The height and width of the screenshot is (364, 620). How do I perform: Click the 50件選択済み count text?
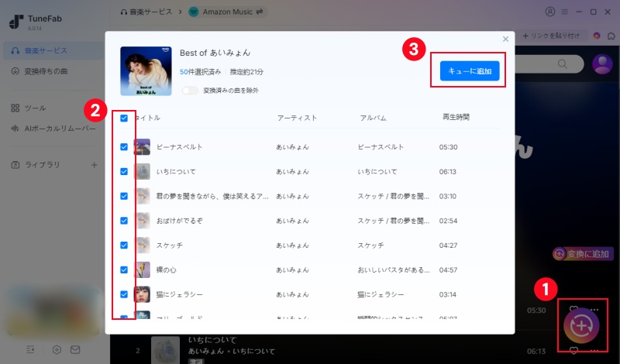(x=201, y=72)
